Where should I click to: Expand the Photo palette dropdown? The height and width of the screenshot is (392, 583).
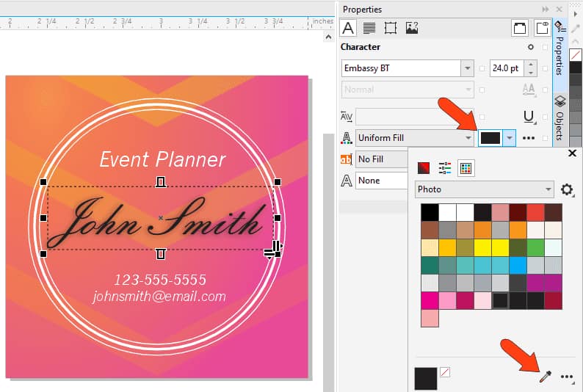click(x=548, y=189)
